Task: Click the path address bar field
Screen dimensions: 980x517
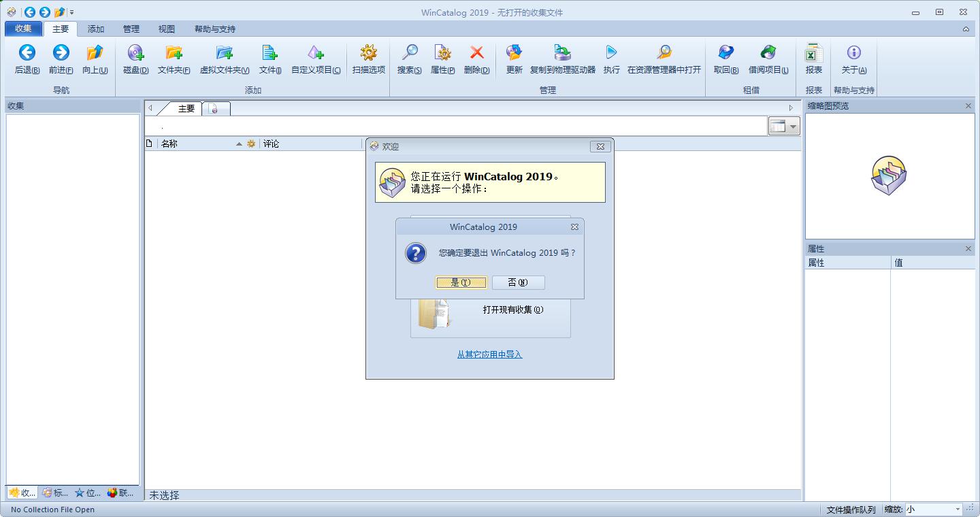Action: tap(456, 126)
